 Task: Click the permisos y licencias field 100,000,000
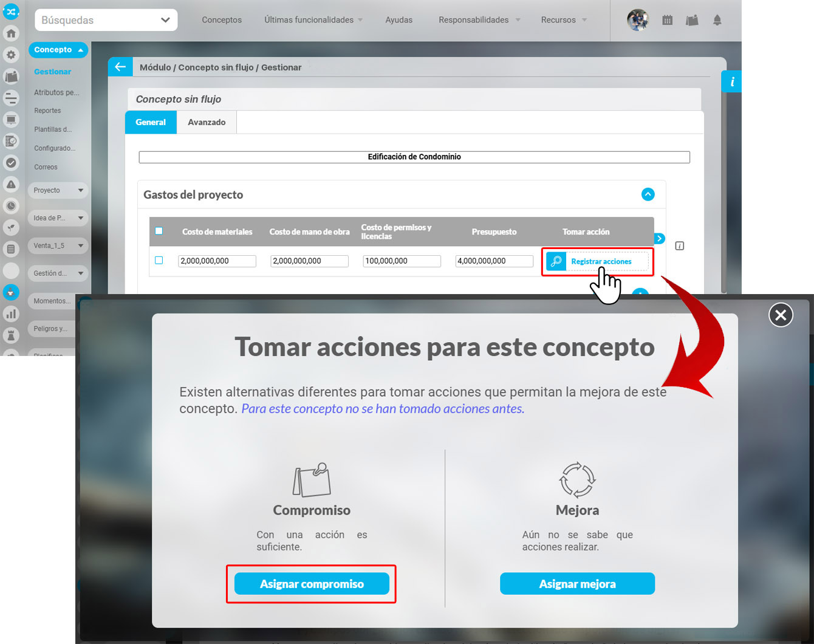click(x=402, y=261)
